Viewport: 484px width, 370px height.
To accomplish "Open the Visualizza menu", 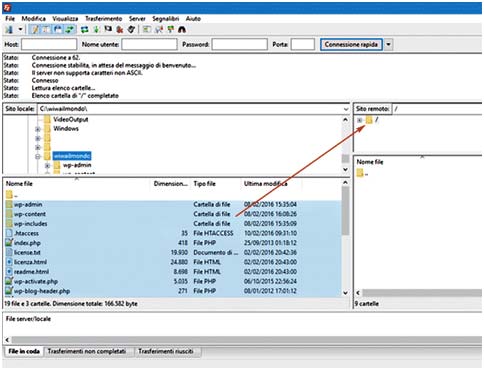I will tap(65, 19).
